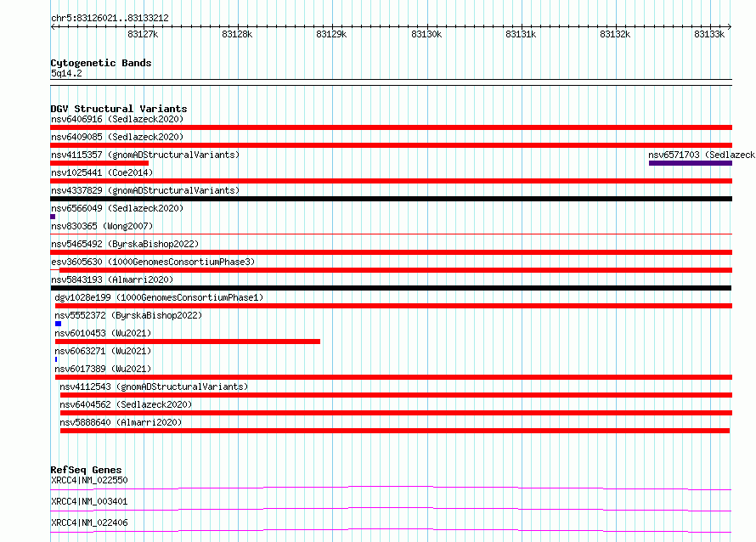Click nsv5888640 (Almarri2020) label
Image resolution: width=756 pixels, height=542 pixels.
click(x=121, y=422)
